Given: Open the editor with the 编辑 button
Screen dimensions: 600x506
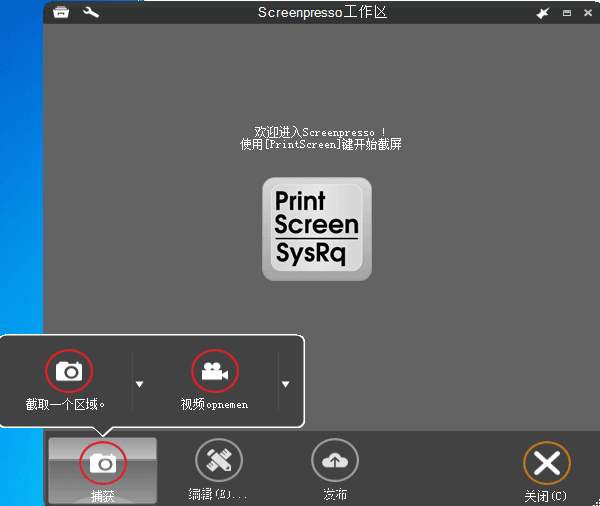Looking at the screenshot, I should 218,470.
